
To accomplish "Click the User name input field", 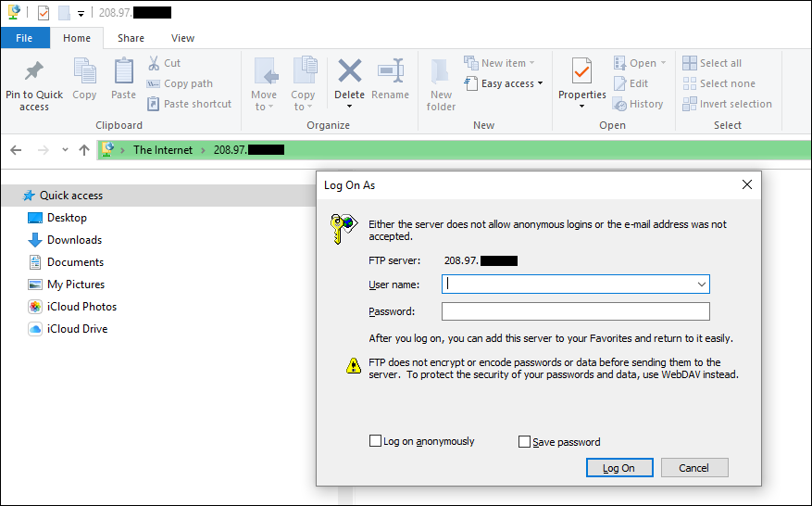I will coord(575,285).
